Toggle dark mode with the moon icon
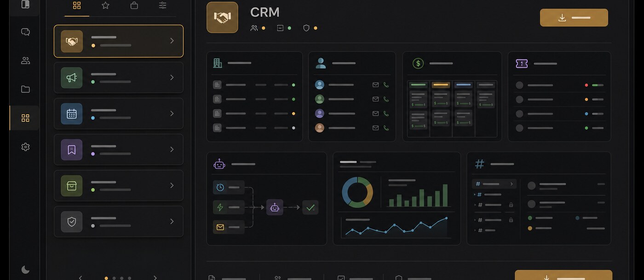Image resolution: width=644 pixels, height=280 pixels. point(25,270)
